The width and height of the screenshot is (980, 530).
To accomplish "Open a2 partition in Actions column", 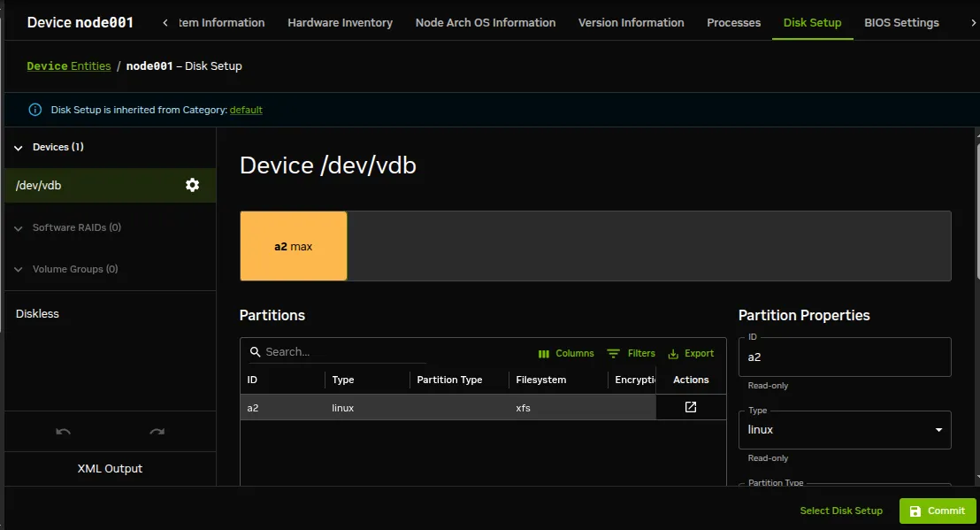I will (691, 407).
